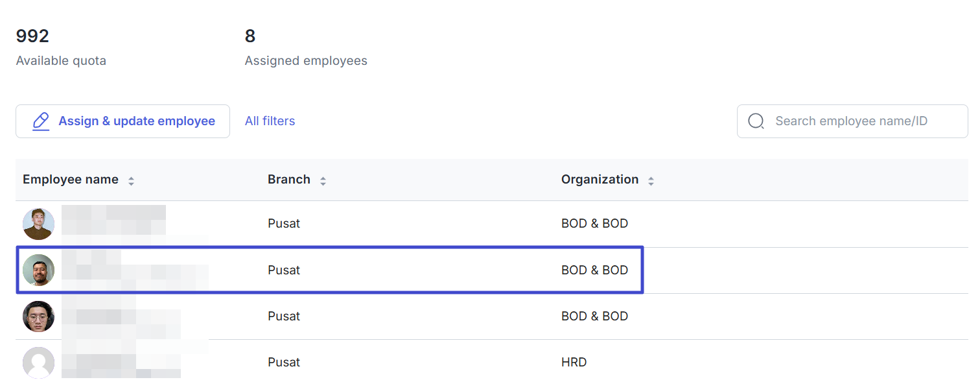Click the Organization column header text
Image resolution: width=980 pixels, height=382 pixels.
coord(600,180)
